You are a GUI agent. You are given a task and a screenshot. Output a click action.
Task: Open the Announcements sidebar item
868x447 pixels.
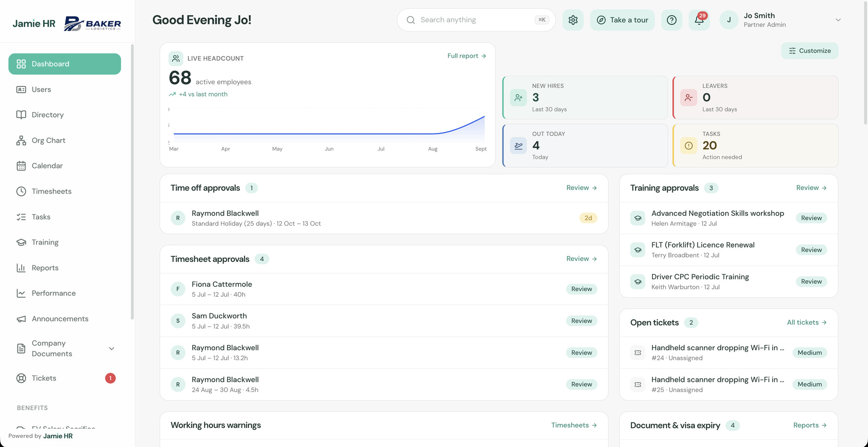click(65, 319)
